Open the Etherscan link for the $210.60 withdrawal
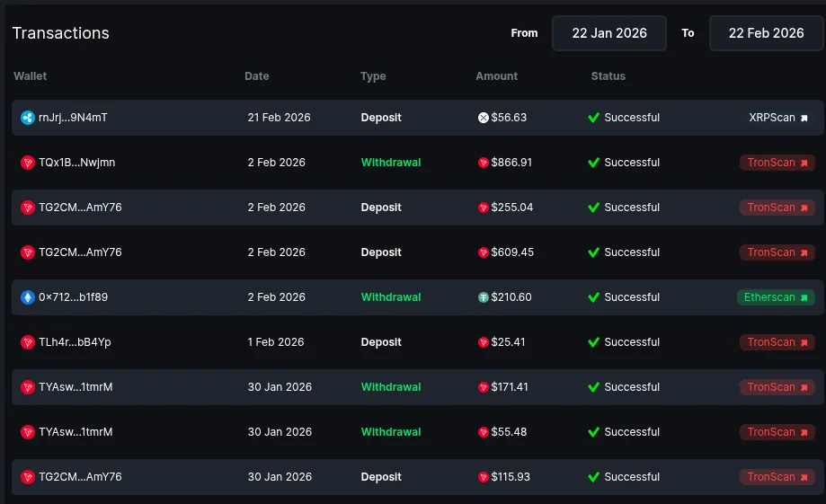The width and height of the screenshot is (826, 504). (776, 297)
